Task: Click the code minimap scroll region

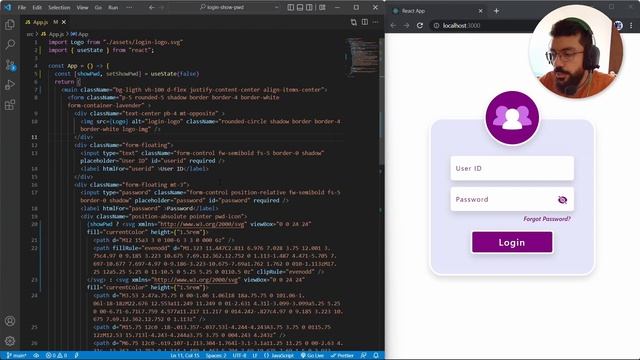Action: pyautogui.click(x=362, y=57)
